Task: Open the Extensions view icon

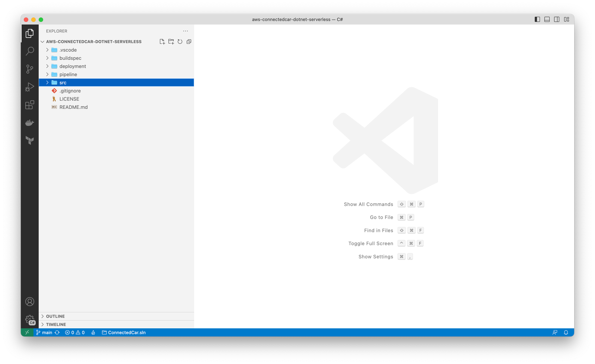Action: click(x=30, y=105)
